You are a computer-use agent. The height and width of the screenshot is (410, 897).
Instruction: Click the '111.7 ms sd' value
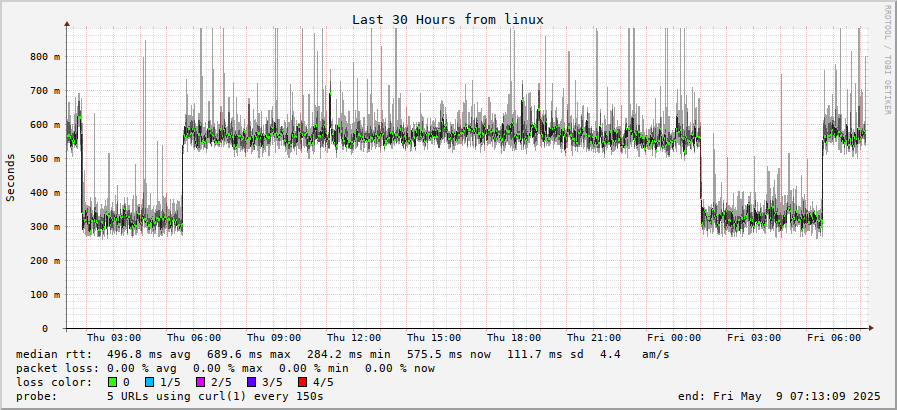click(x=546, y=354)
